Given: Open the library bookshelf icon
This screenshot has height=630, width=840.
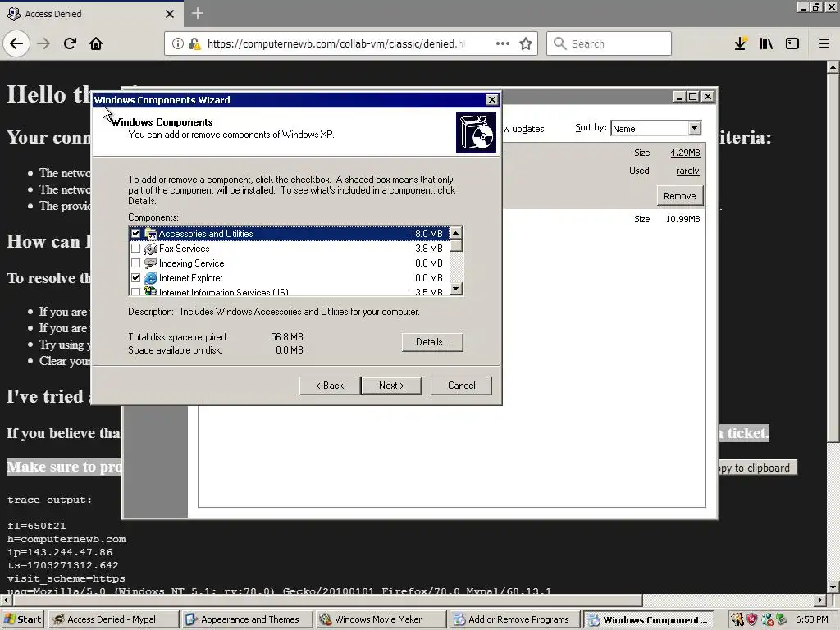Looking at the screenshot, I should [766, 43].
